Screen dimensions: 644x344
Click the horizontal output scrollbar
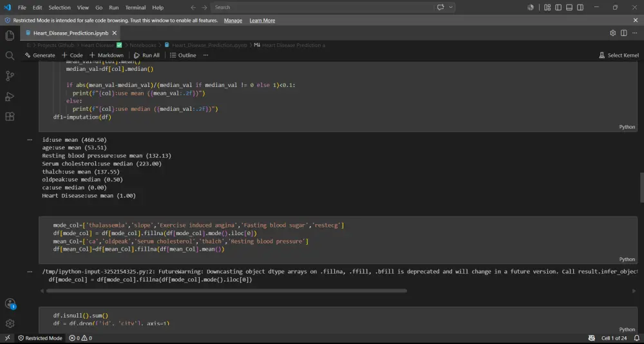pos(226,291)
